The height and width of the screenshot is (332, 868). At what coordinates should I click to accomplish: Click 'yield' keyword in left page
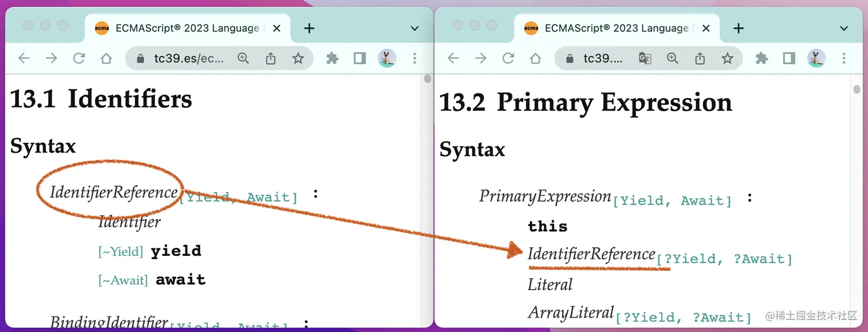click(x=176, y=251)
